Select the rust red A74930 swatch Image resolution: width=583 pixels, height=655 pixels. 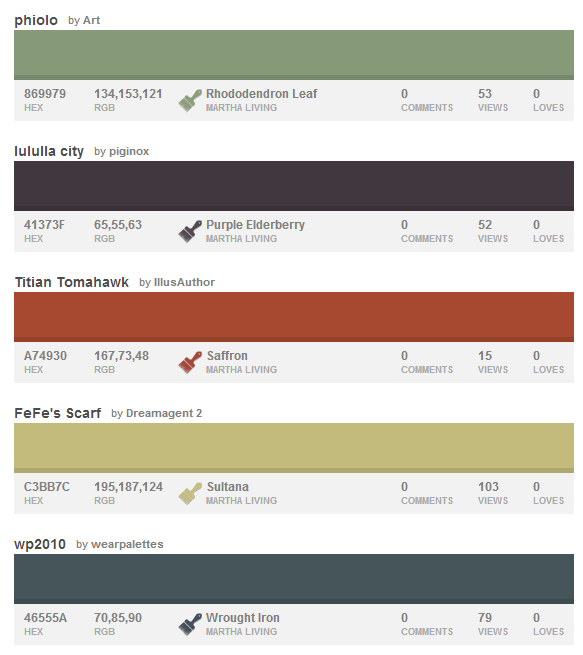click(294, 317)
